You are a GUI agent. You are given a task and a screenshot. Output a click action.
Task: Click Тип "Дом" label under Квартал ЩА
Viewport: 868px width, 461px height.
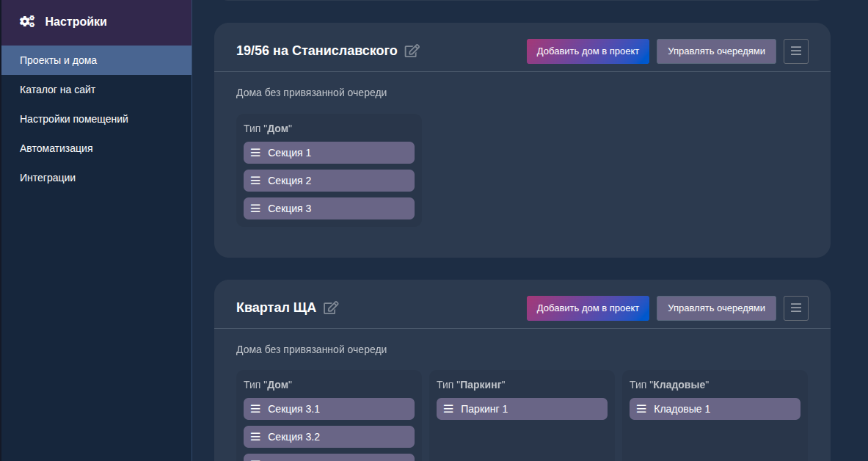pos(267,385)
